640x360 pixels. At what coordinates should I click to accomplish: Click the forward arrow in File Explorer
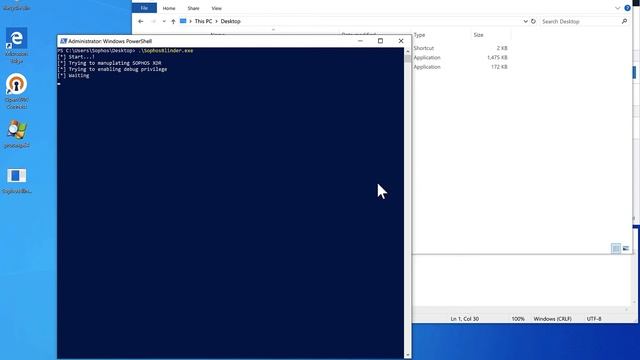[154, 21]
